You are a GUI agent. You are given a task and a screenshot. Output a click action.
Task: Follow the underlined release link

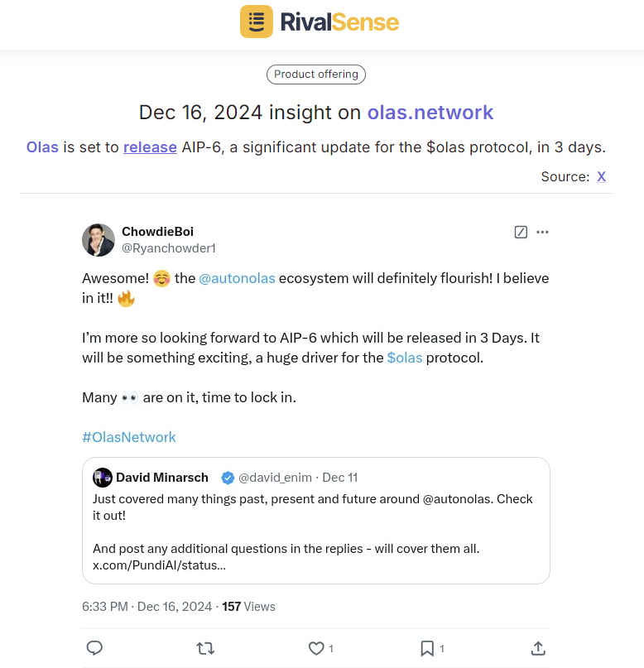[150, 147]
